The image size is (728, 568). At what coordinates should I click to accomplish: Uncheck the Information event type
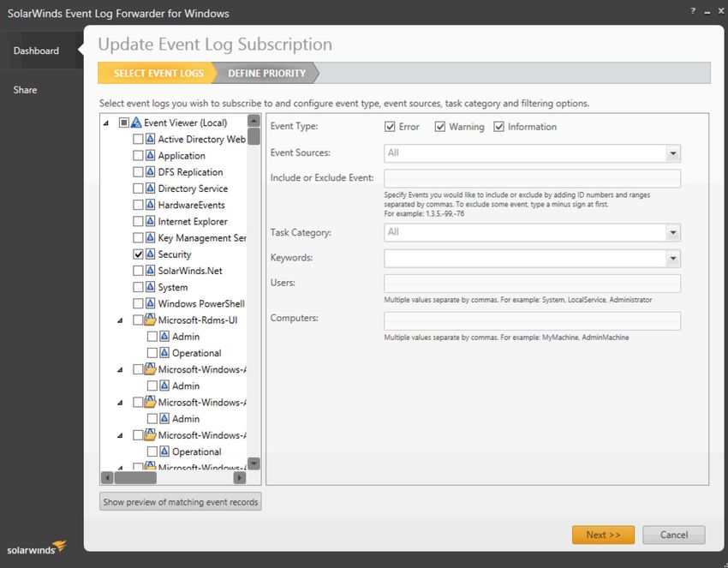click(498, 127)
